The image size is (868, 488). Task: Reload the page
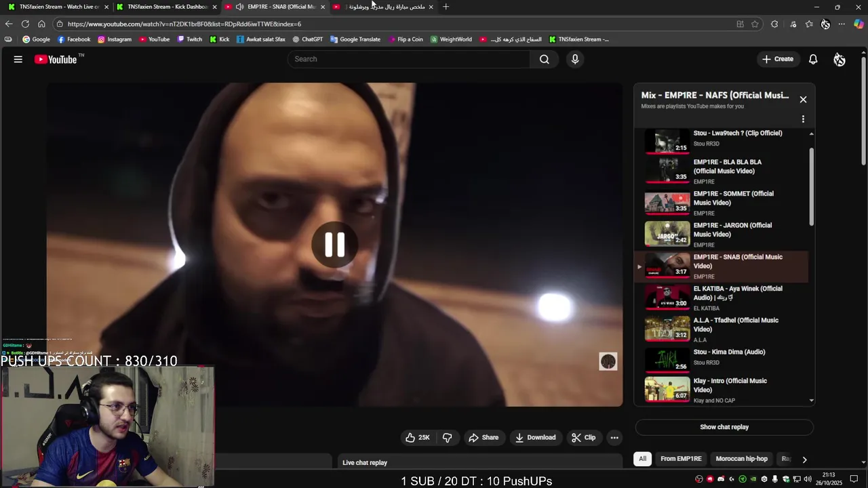(x=25, y=24)
